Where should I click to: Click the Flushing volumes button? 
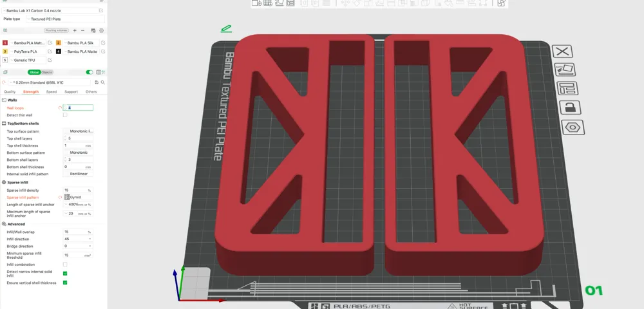click(56, 30)
